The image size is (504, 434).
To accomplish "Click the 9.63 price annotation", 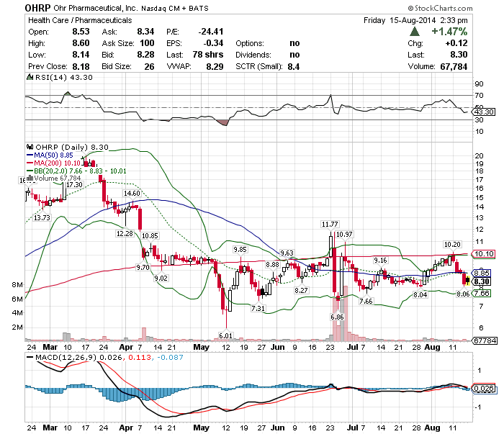I will click(x=287, y=253).
